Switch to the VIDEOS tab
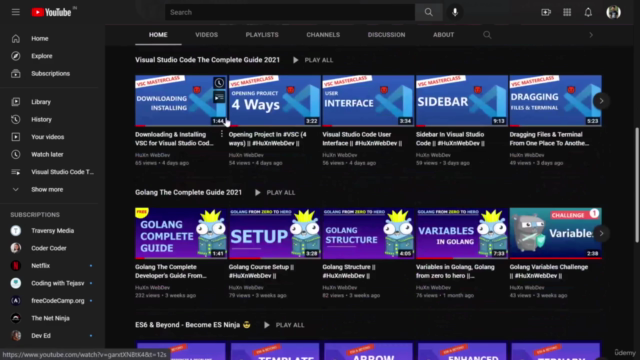The width and height of the screenshot is (640, 360). [x=207, y=35]
